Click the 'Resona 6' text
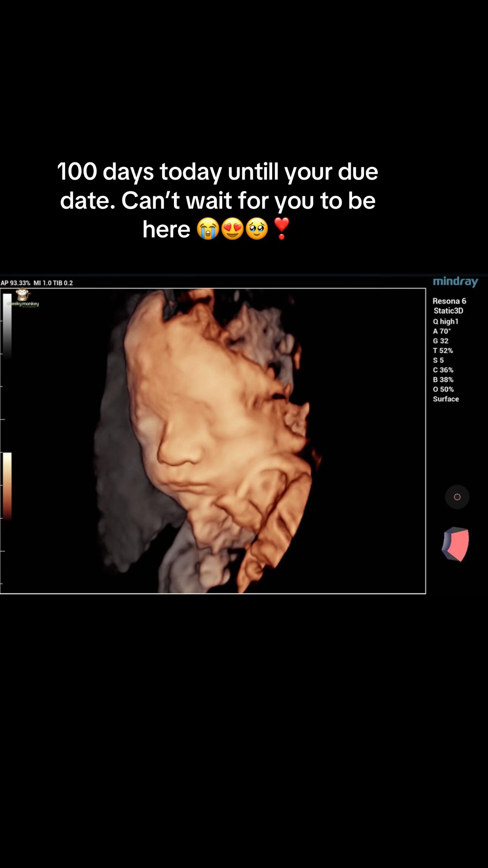 point(449,301)
